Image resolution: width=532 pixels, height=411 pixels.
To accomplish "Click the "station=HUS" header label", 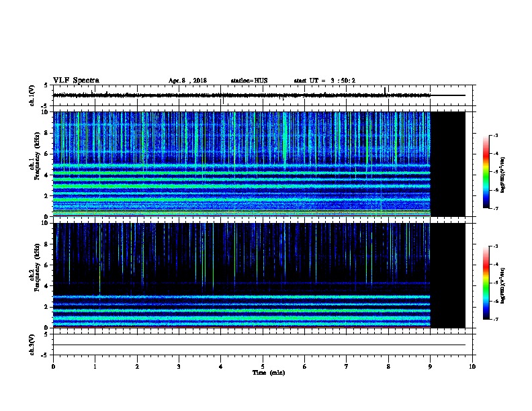I will point(249,81).
